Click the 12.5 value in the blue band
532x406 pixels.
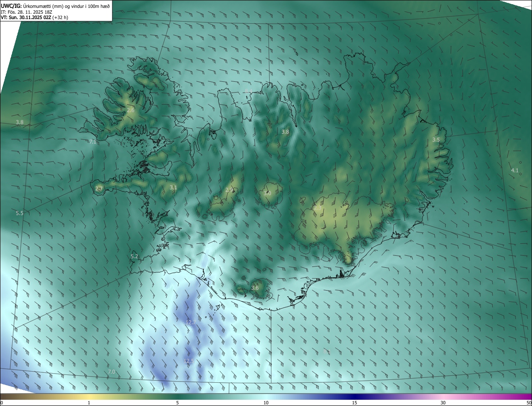pyautogui.click(x=189, y=361)
